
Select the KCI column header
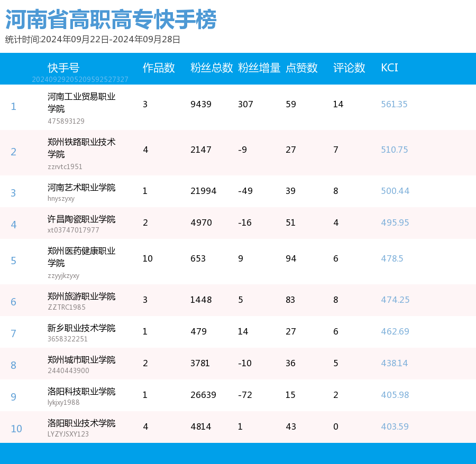pyautogui.click(x=389, y=68)
